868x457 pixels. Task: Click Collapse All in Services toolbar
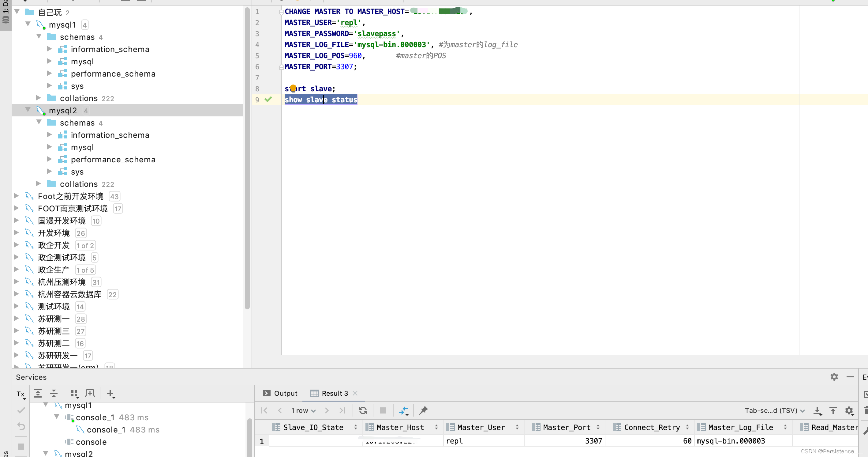point(54,393)
